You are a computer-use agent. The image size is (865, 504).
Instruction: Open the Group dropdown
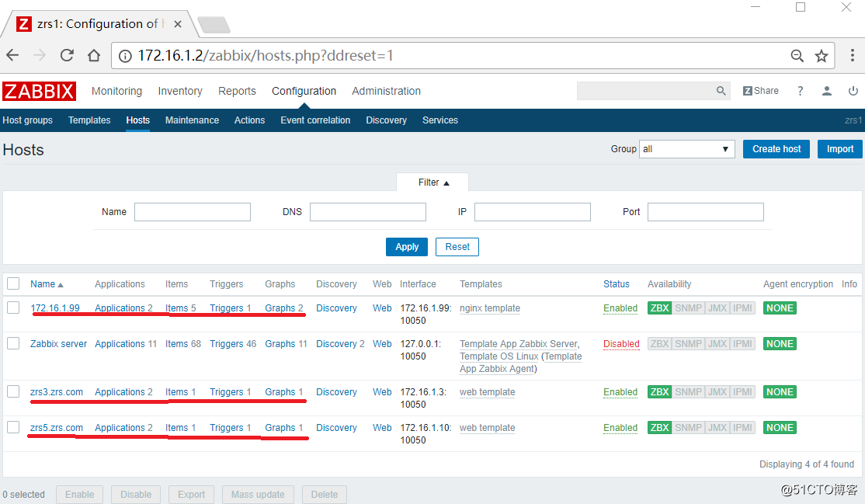[687, 149]
